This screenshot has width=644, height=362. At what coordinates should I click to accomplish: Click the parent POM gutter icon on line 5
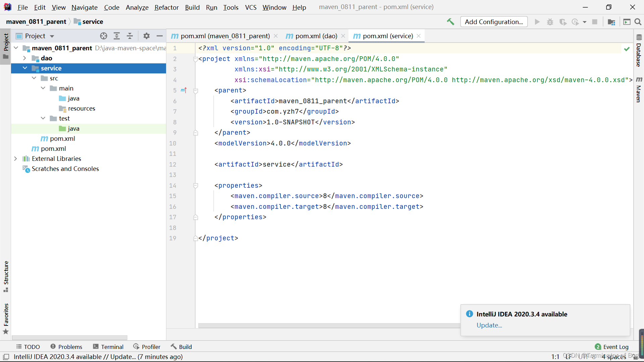coord(183,90)
